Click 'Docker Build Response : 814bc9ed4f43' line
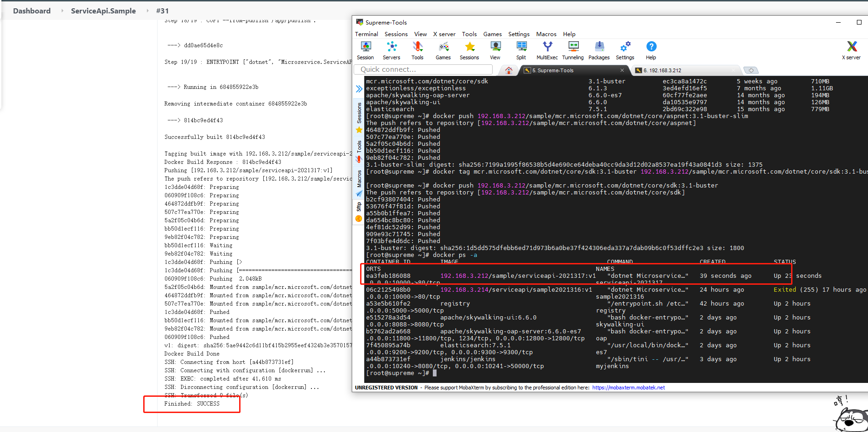The image size is (868, 432). click(222, 162)
